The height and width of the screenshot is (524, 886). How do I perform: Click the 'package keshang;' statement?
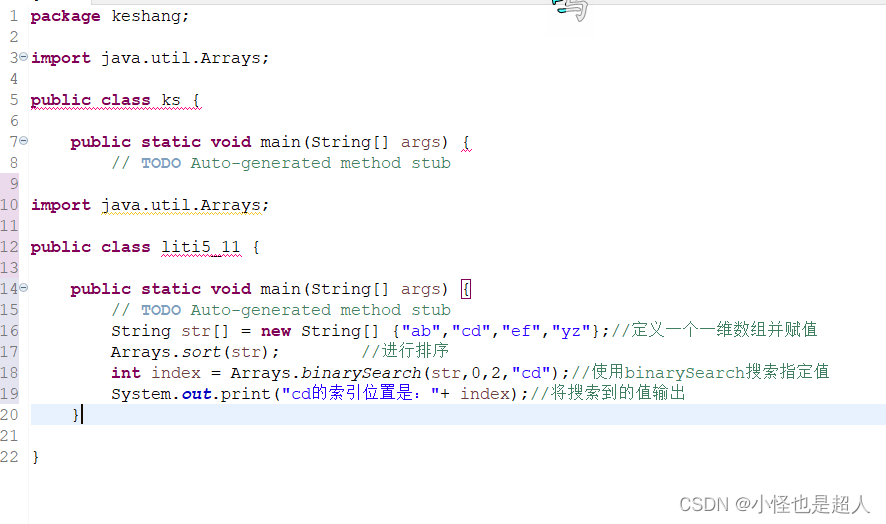pyautogui.click(x=110, y=16)
